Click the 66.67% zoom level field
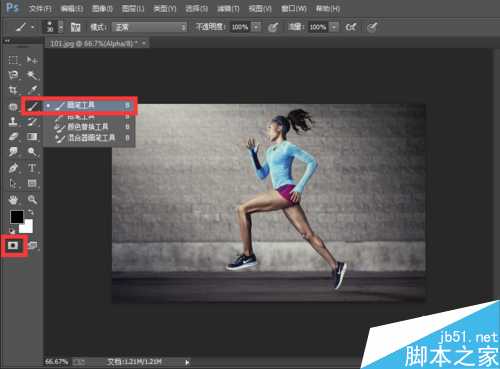This screenshot has width=500, height=369. coord(56,362)
